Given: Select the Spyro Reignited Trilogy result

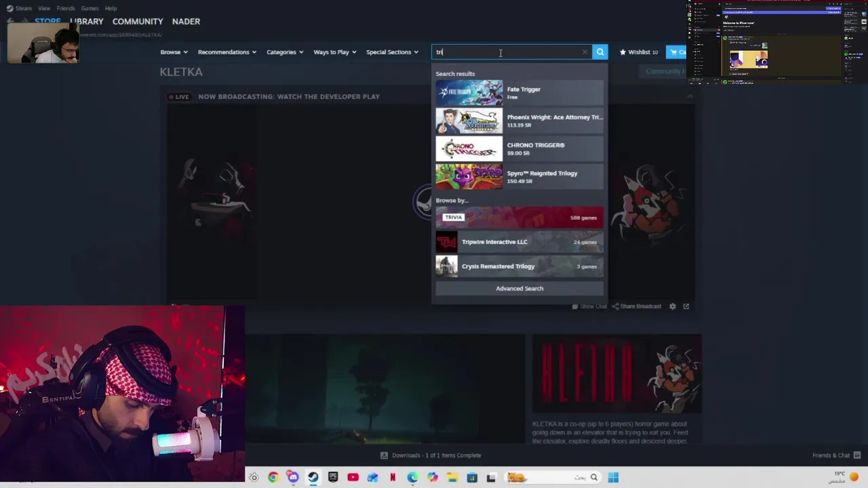Looking at the screenshot, I should pos(519,177).
